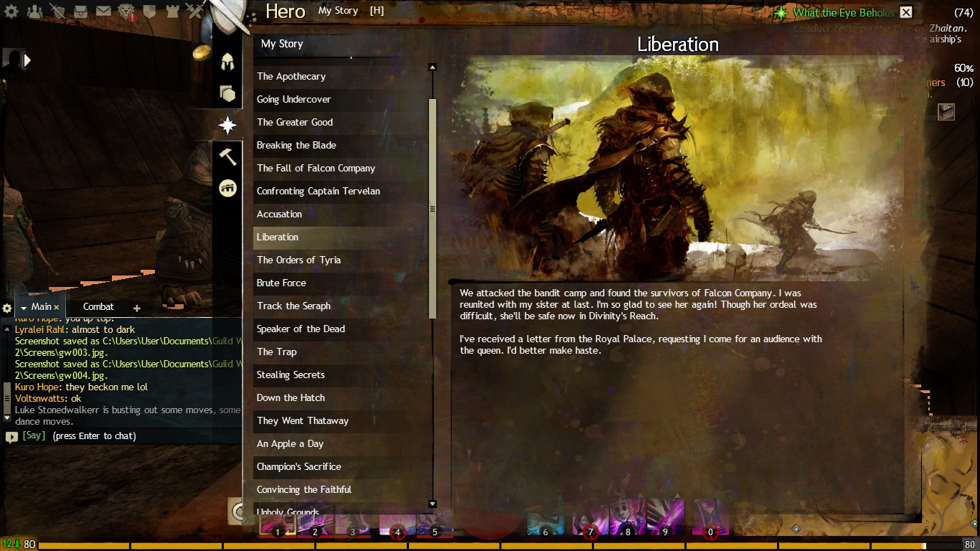Open the game options gear menu
The height and width of the screenshot is (551, 980).
point(11,11)
